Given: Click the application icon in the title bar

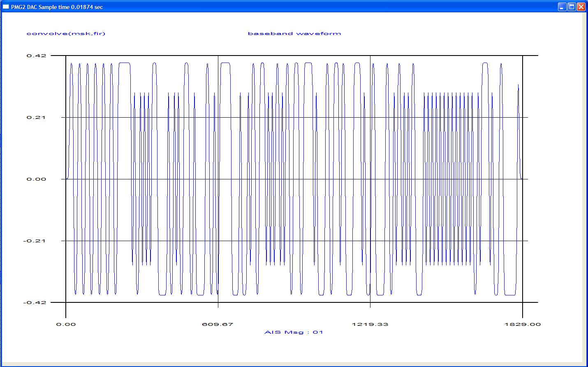Looking at the screenshot, I should [6, 7].
